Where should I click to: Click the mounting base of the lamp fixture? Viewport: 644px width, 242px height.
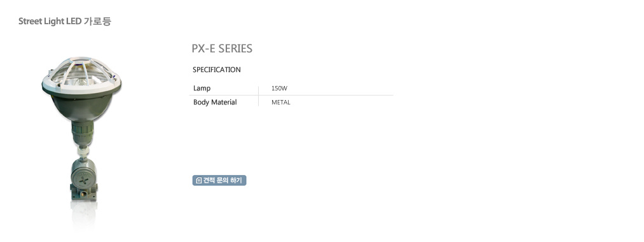tap(84, 192)
